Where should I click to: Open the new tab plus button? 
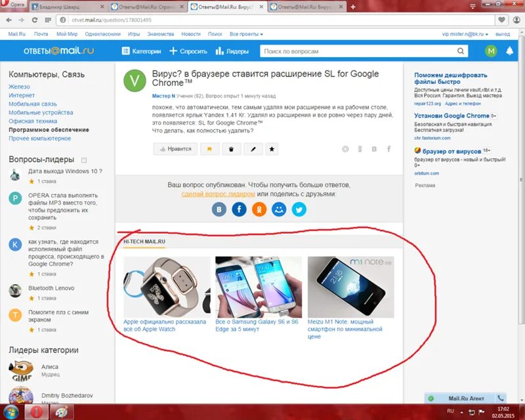coord(353,7)
